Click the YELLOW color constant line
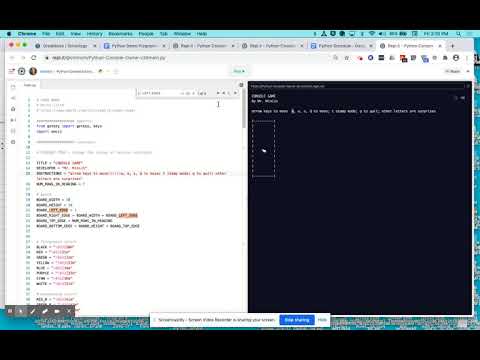 click(x=56, y=263)
